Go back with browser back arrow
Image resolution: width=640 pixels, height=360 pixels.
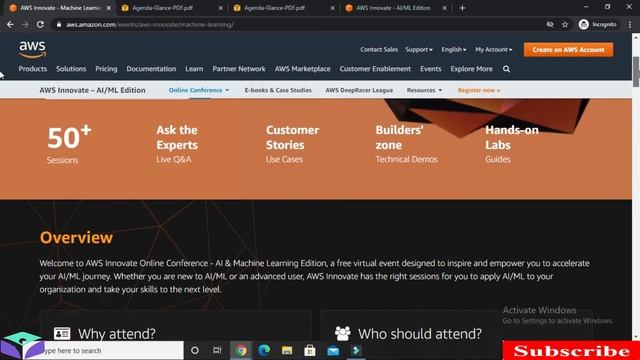click(10, 24)
